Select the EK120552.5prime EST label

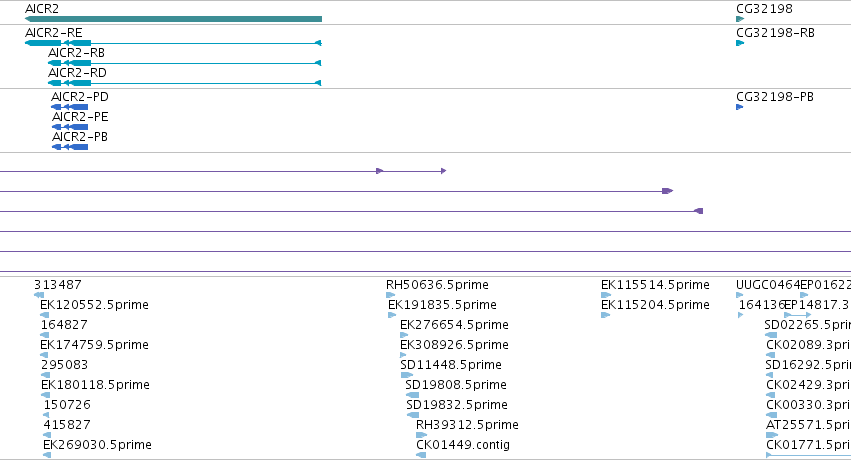[x=94, y=305]
